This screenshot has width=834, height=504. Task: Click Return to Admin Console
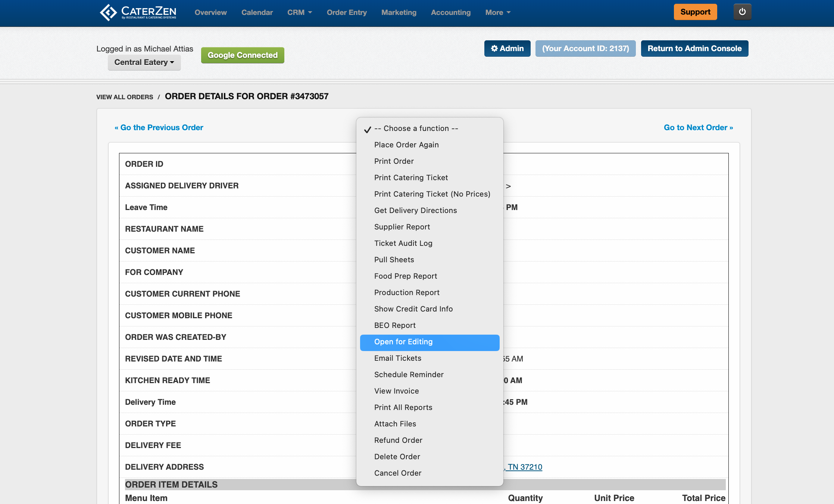pyautogui.click(x=694, y=48)
